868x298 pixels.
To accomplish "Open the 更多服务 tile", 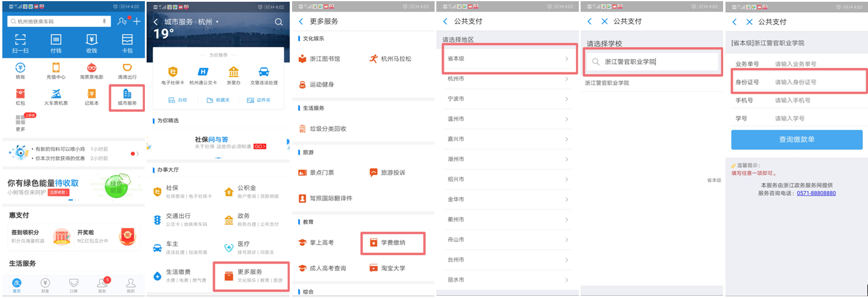I will 250,276.
